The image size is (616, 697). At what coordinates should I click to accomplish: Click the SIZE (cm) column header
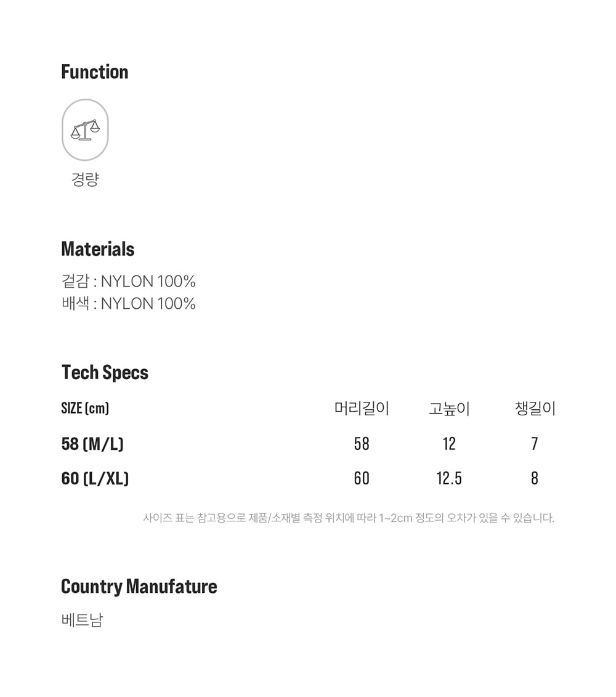click(85, 408)
